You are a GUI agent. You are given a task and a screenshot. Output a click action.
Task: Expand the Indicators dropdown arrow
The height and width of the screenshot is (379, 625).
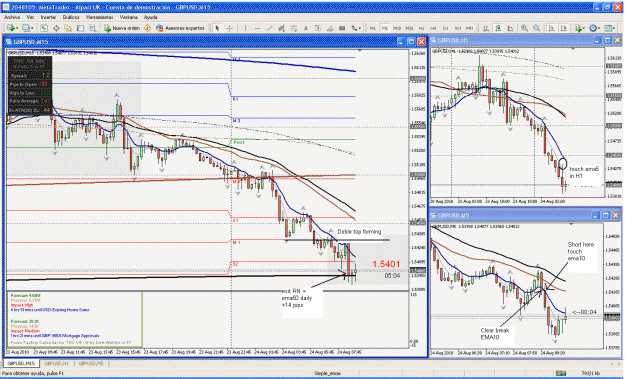pos(584,28)
